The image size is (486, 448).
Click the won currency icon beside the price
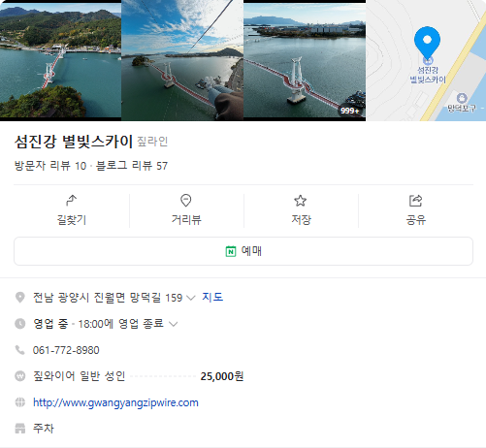click(20, 376)
